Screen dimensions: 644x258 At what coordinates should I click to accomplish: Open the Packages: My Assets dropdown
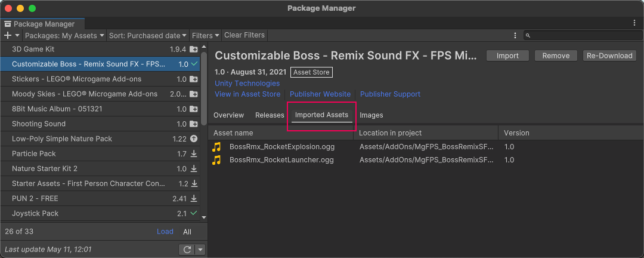[64, 35]
